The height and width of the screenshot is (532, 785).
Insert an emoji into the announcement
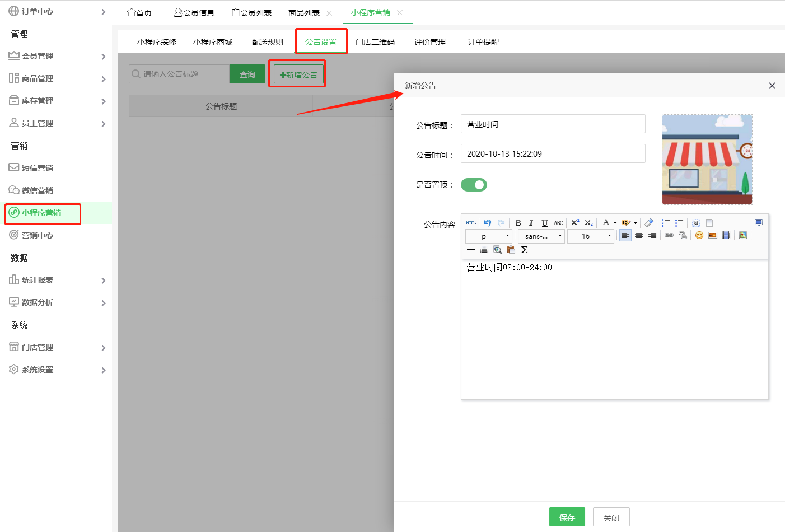[699, 235]
